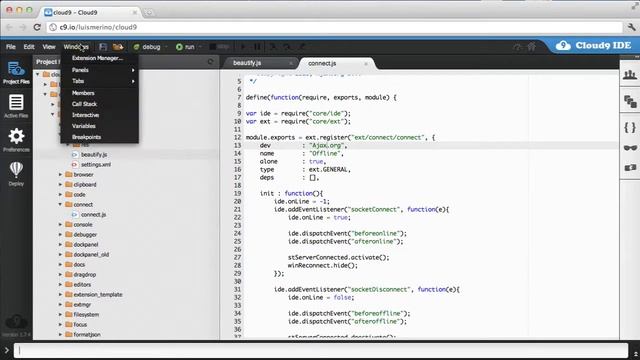This screenshot has height=360, width=640.
Task: Open the Tabs submenu
Action: coord(100,81)
